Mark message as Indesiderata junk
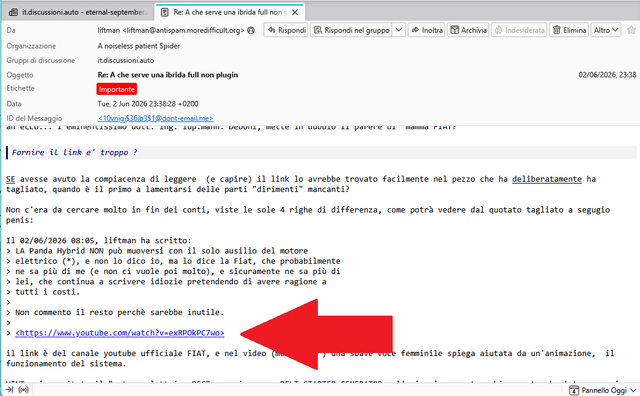 point(519,30)
